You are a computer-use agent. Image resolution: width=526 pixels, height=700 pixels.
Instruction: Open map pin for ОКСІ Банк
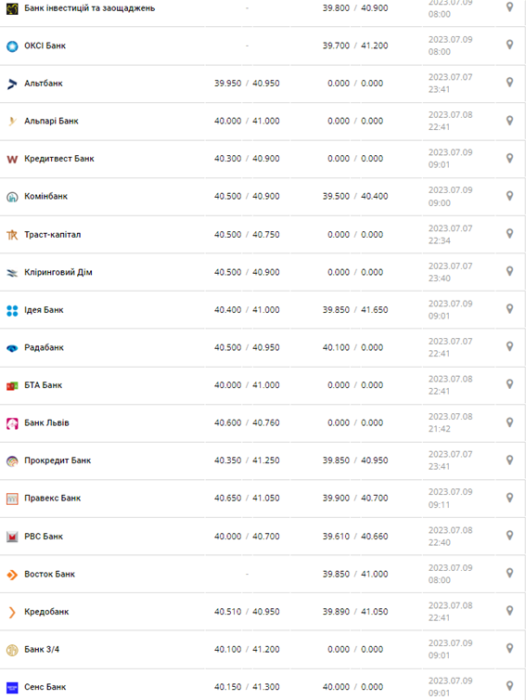click(x=509, y=45)
